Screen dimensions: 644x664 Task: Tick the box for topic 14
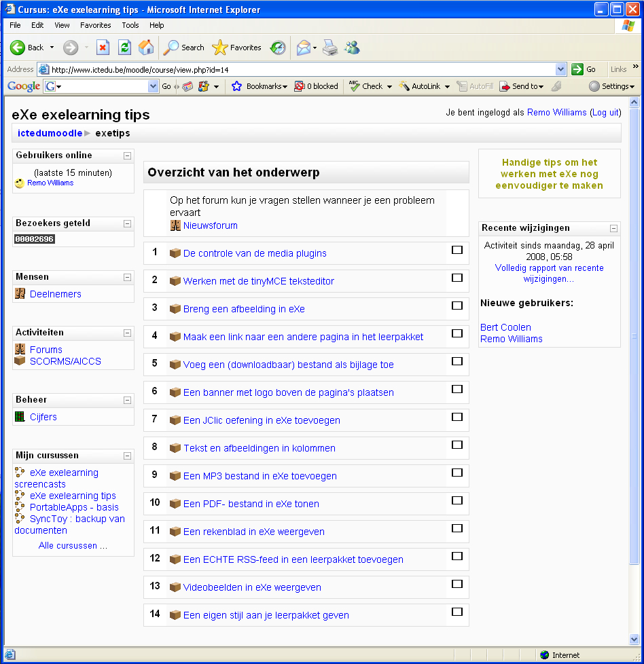pyautogui.click(x=457, y=612)
